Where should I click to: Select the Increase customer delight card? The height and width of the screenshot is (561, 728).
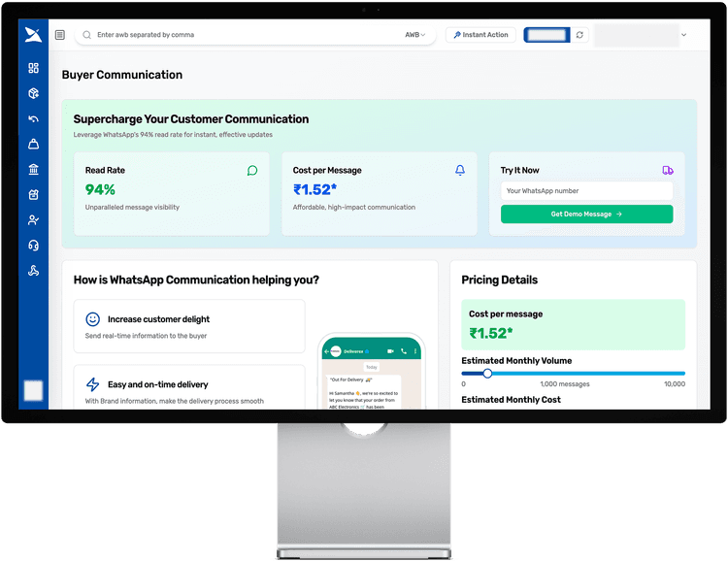[189, 326]
